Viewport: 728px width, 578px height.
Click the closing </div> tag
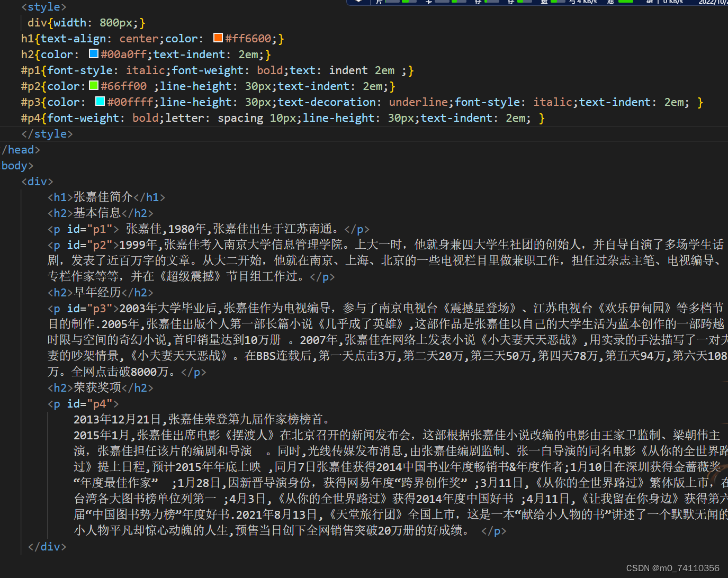47,547
